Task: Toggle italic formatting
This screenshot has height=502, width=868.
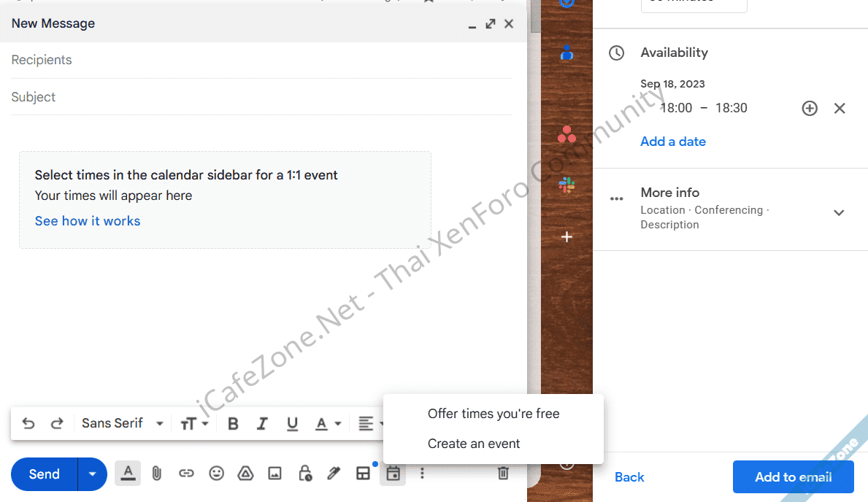Action: [x=263, y=424]
